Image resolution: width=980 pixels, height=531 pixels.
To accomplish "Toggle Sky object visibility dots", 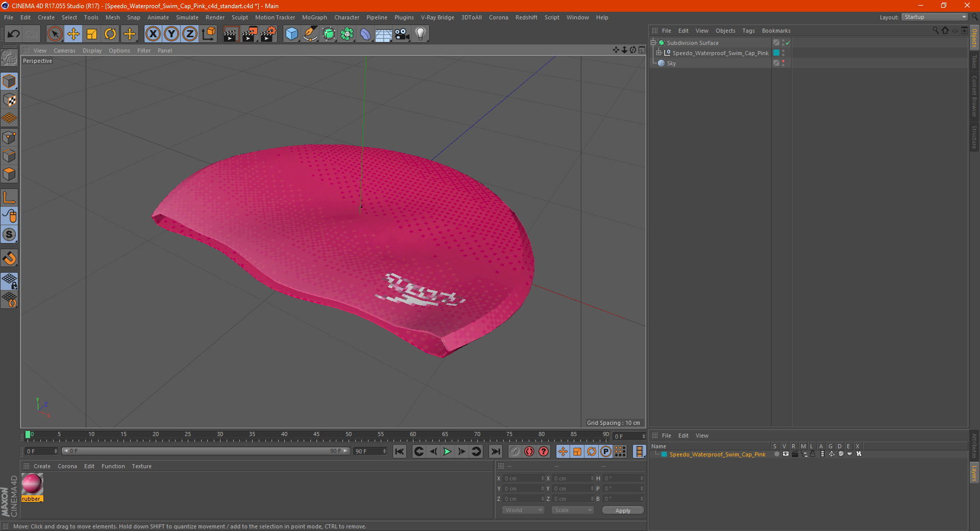I will [783, 63].
